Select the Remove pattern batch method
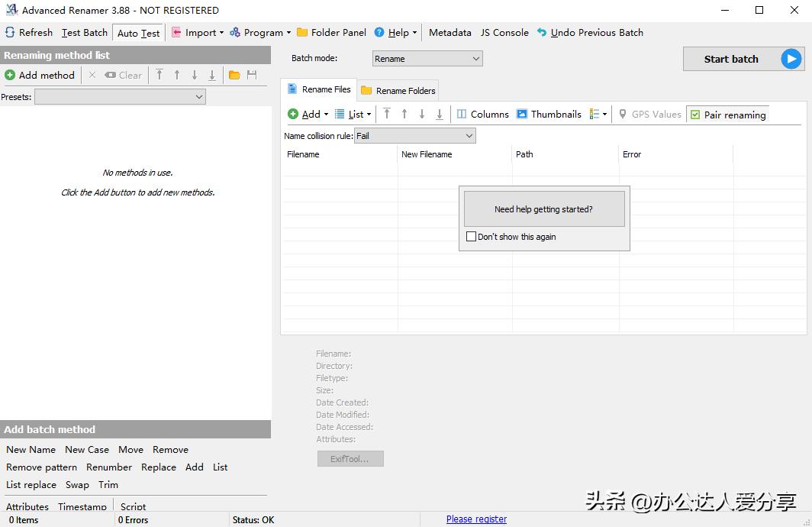Screen dimensions: 812x527 [x=41, y=467]
